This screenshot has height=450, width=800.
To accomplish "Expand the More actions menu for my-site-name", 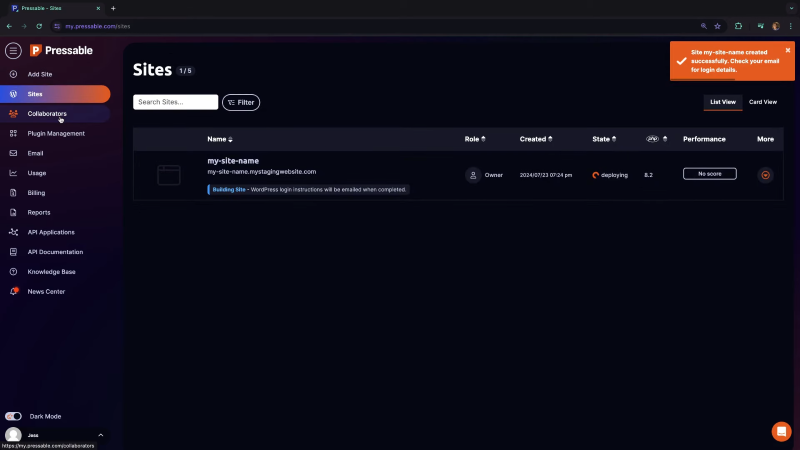I will point(766,175).
